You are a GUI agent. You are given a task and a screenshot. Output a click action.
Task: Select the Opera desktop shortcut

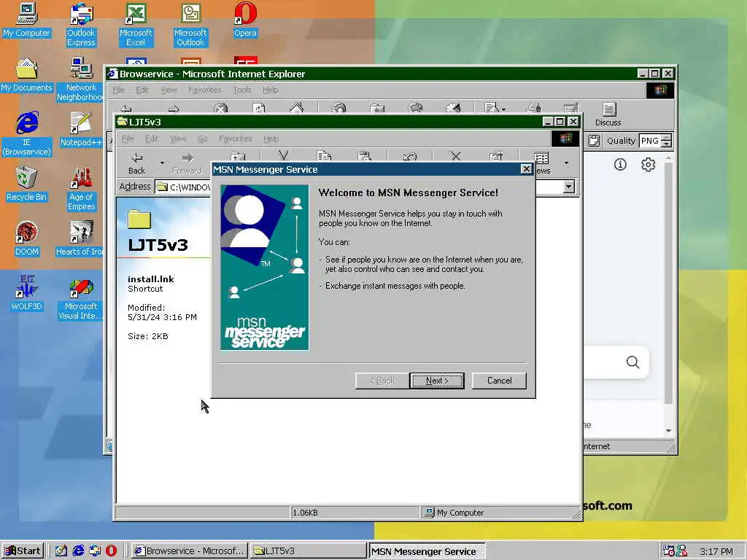pyautogui.click(x=245, y=20)
